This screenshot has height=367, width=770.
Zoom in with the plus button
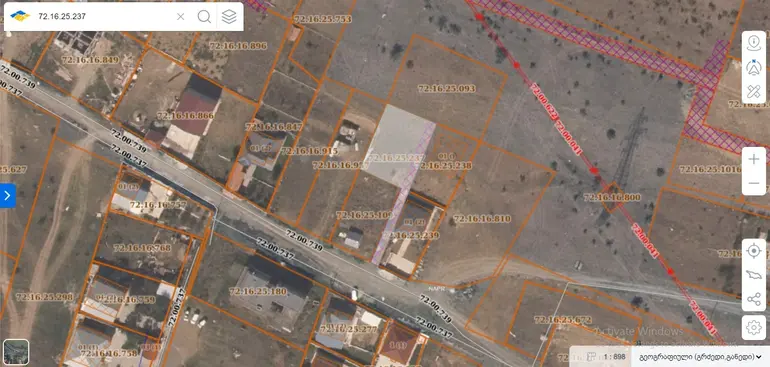[754, 159]
